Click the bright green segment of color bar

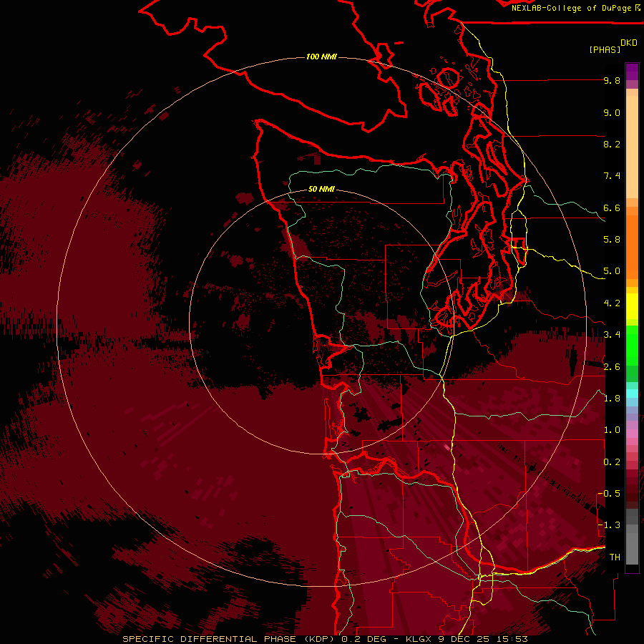pos(632,346)
